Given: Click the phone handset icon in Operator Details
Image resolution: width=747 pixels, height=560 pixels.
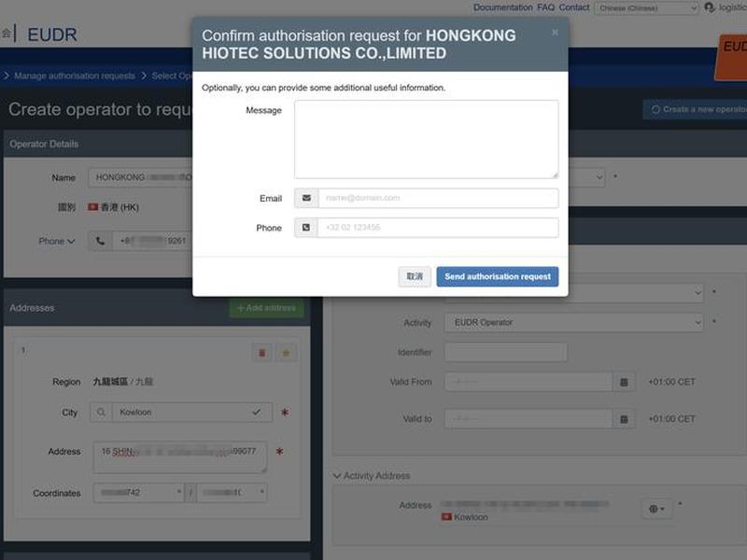Looking at the screenshot, I should point(100,241).
